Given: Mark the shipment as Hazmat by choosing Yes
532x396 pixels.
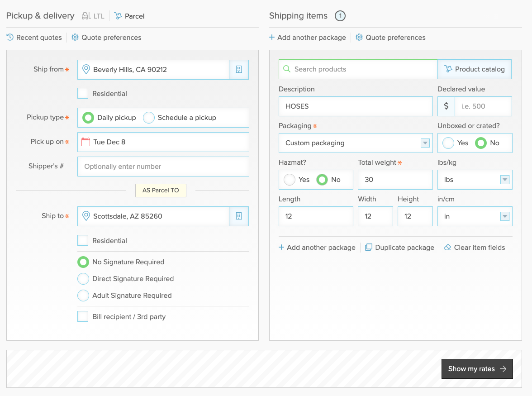Looking at the screenshot, I should [289, 179].
